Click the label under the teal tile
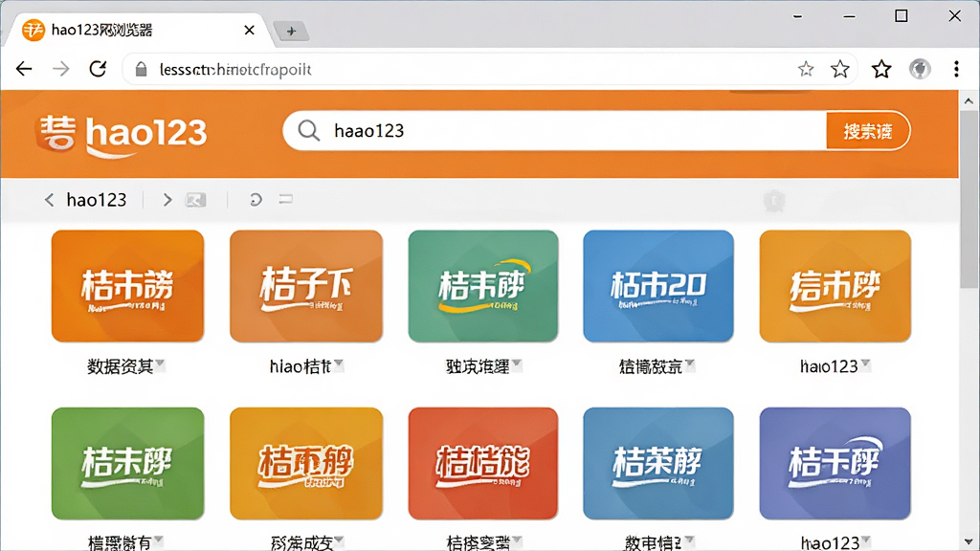 point(478,366)
